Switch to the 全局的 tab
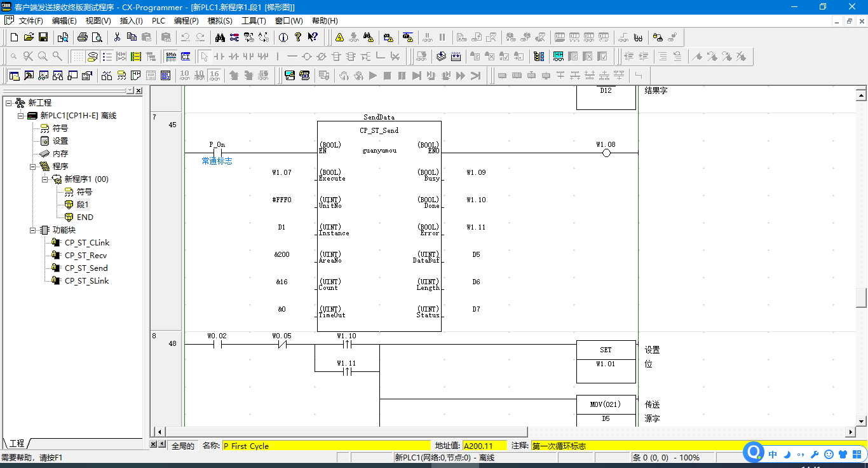868x468 pixels. click(183, 446)
